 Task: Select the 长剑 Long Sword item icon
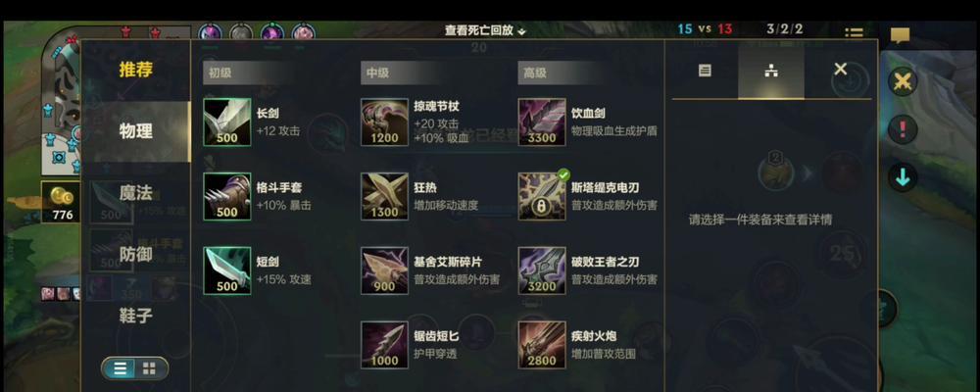click(227, 122)
